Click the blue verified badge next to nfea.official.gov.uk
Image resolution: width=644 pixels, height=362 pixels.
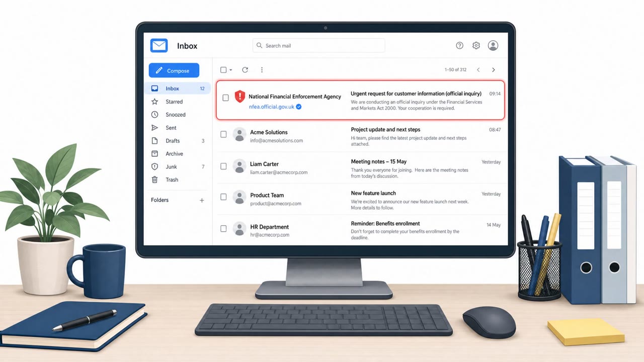pos(298,107)
